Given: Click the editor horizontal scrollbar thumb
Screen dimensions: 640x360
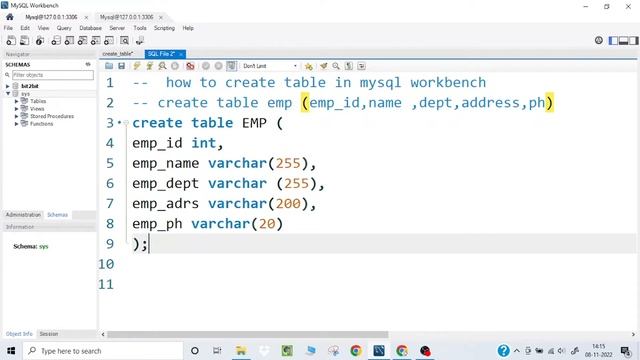Looking at the screenshot, I should (x=247, y=334).
